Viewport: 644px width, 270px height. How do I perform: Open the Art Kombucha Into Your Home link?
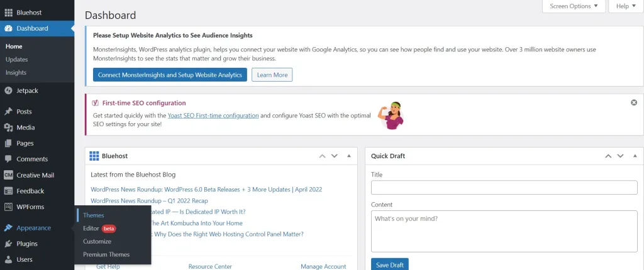tap(197, 224)
